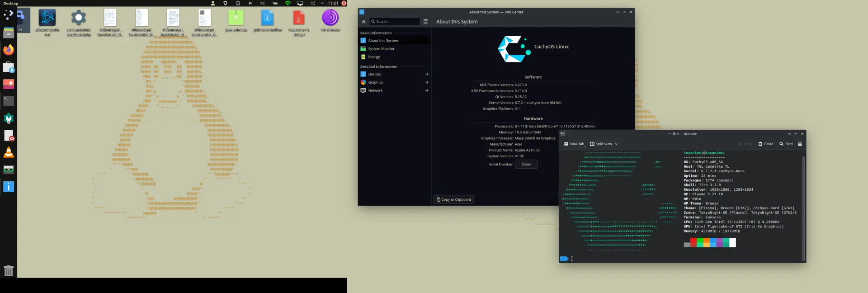
Task: Open the clipboard icon in the system tray
Action: pyautogui.click(x=238, y=3)
